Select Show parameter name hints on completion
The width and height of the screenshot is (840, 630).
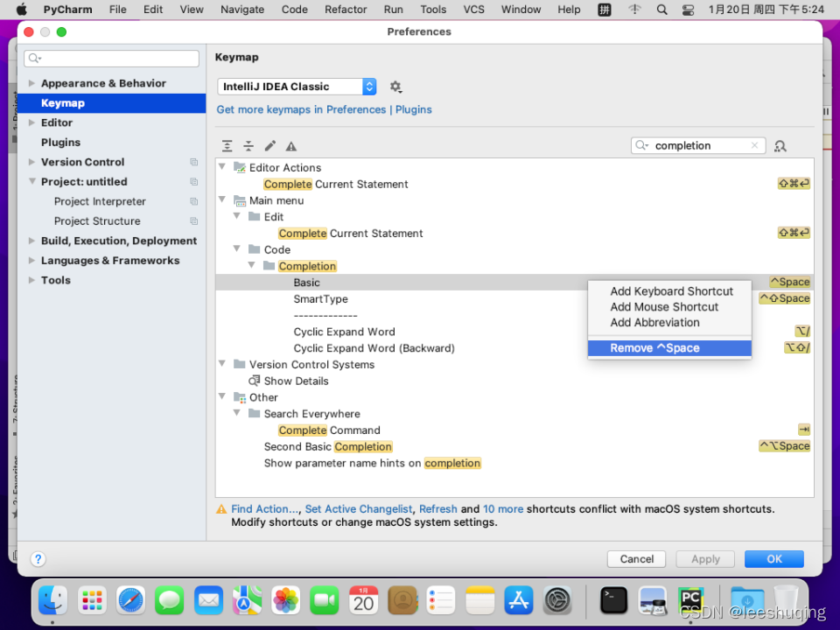(373, 464)
